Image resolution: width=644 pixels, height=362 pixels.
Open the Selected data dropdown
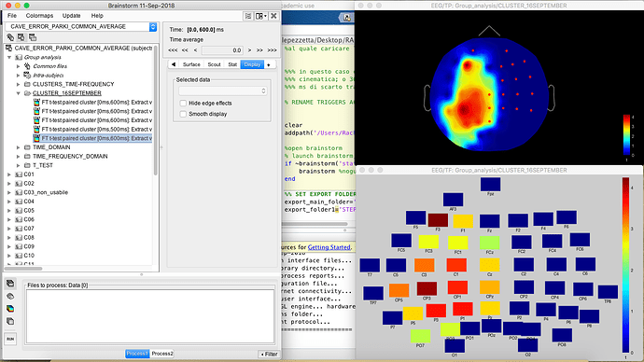point(223,90)
